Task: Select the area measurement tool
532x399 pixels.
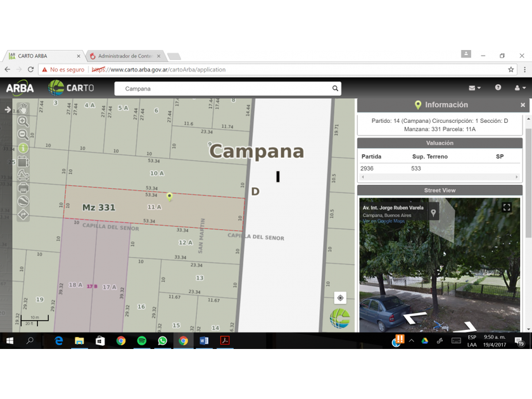Action: 23,161
